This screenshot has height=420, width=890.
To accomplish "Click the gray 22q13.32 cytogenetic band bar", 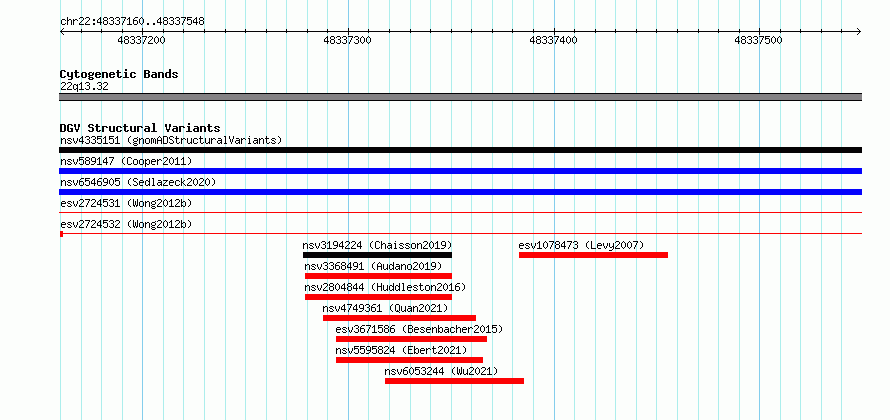I will point(460,97).
